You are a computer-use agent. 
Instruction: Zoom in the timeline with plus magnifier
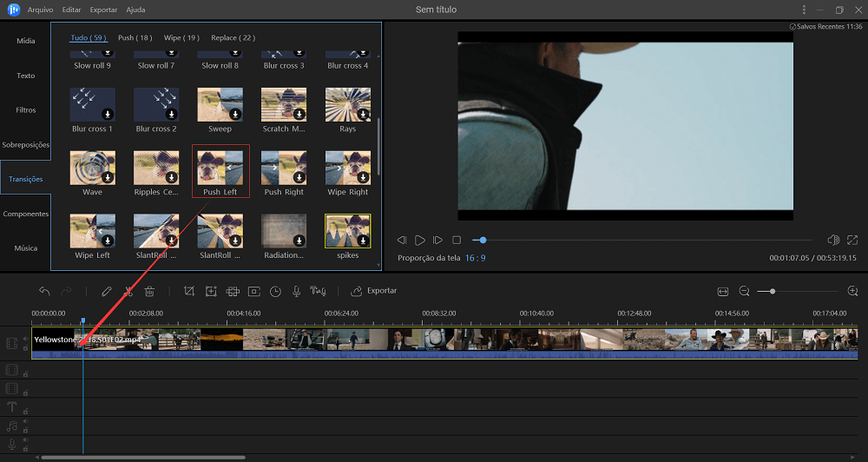click(853, 292)
